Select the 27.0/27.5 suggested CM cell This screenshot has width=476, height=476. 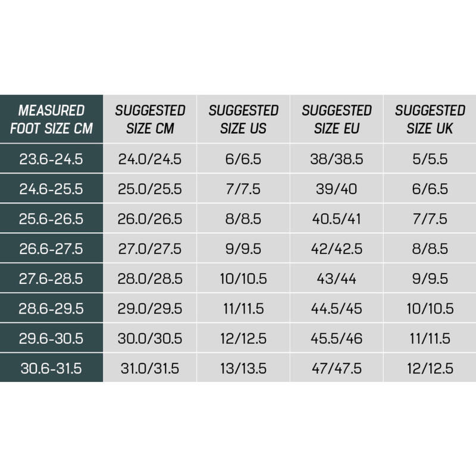pos(150,248)
